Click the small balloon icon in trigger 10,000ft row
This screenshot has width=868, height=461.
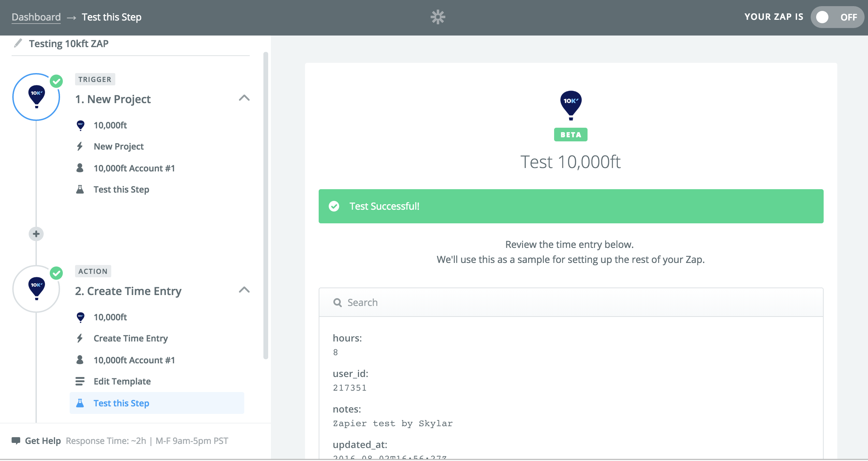(81, 125)
